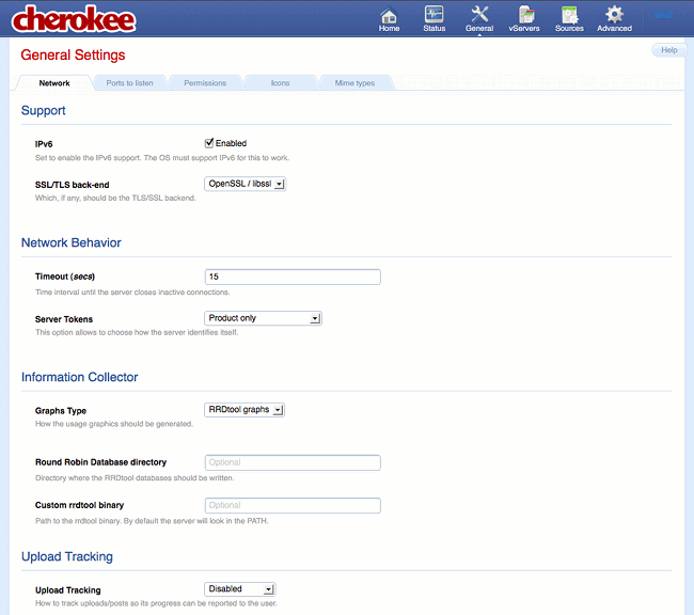Open the Graphs Type dropdown
Viewport: 694px width, 615px height.
[x=245, y=409]
